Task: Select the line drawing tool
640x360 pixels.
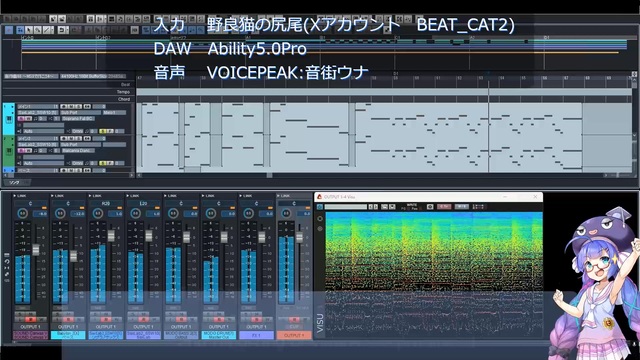Action: (x=48, y=30)
